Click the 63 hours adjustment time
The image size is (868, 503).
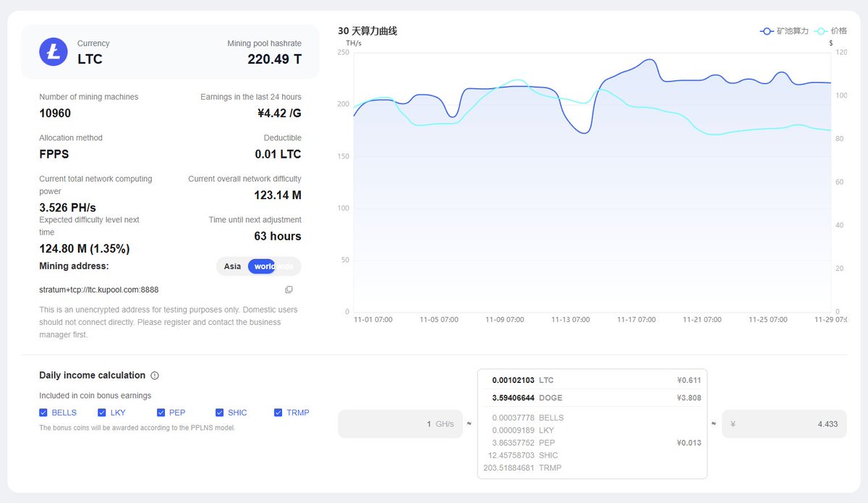click(x=278, y=237)
